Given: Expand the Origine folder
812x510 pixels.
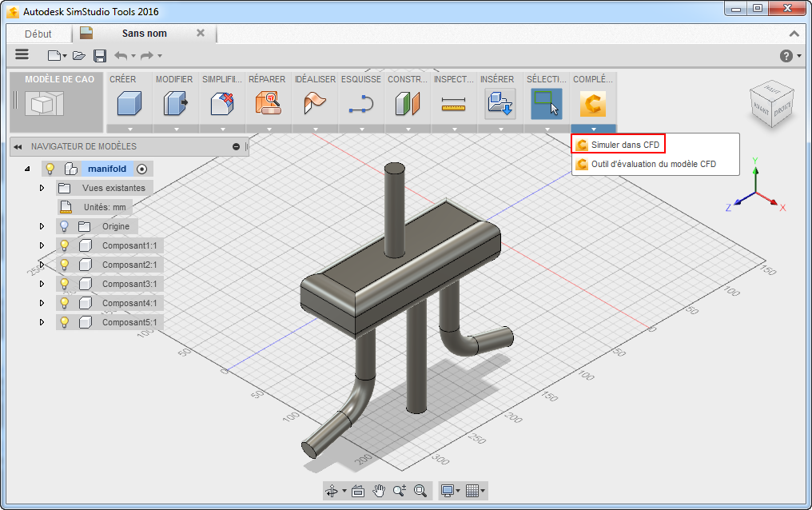Looking at the screenshot, I should 42,226.
